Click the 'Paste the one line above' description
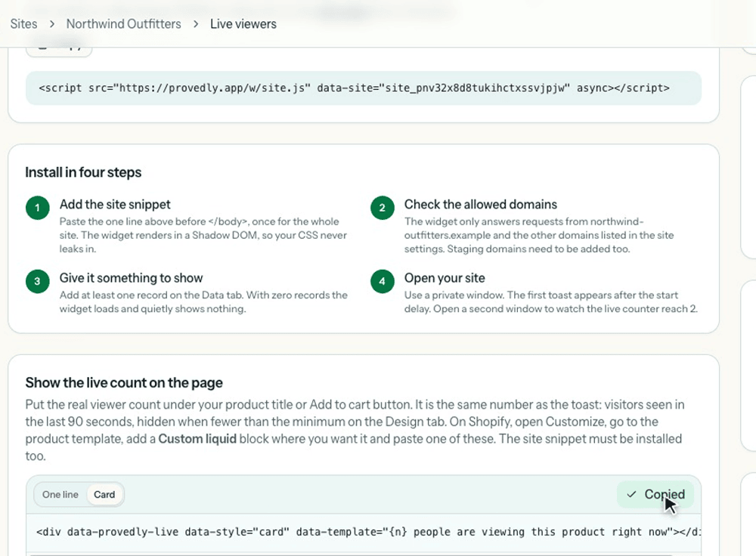 (203, 235)
